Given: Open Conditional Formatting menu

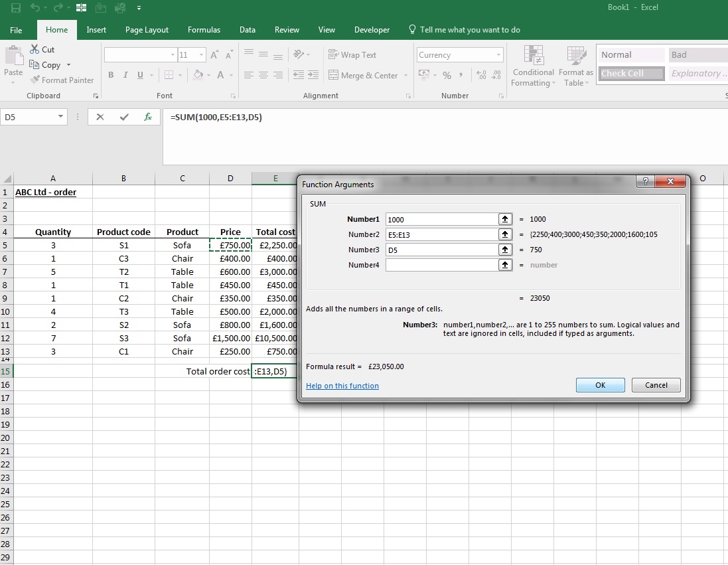Looking at the screenshot, I should point(533,66).
